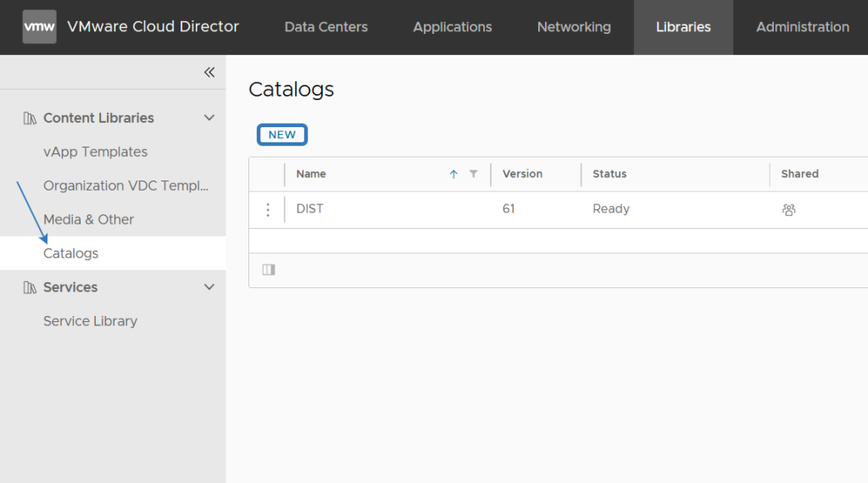This screenshot has height=483, width=868.
Task: Open the Data Centers tab
Action: pyautogui.click(x=326, y=26)
